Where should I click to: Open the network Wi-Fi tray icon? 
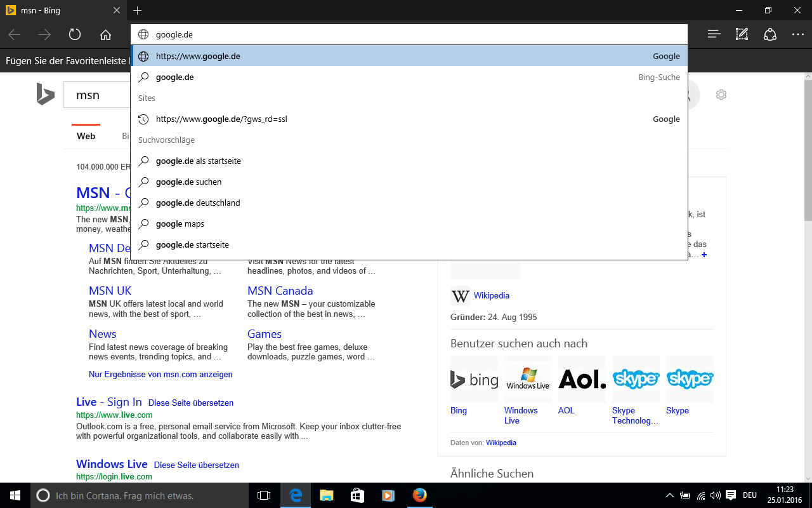pos(701,495)
